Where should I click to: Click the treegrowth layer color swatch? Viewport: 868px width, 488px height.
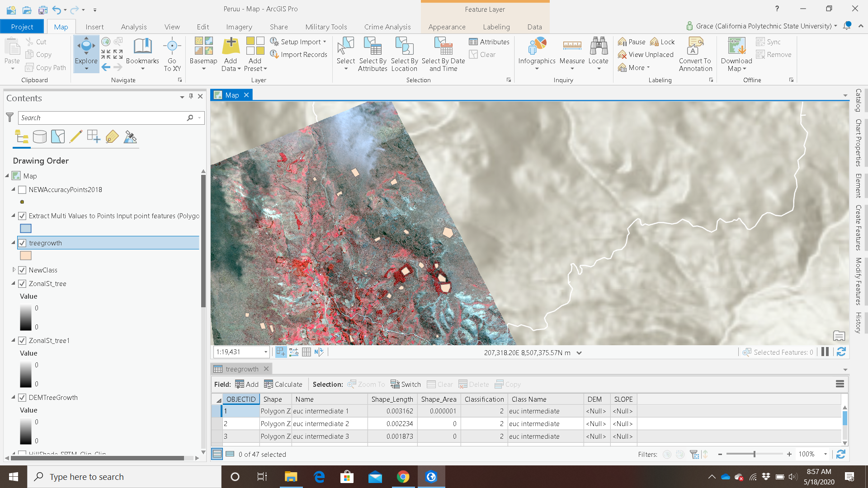[26, 256]
